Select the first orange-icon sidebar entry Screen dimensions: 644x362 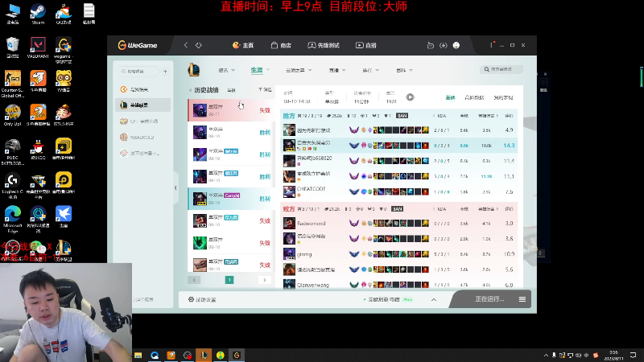click(x=143, y=89)
